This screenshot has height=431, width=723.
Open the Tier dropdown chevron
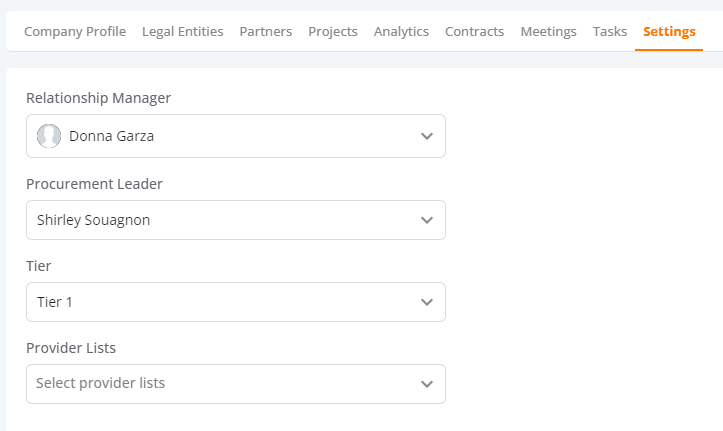[x=427, y=302]
